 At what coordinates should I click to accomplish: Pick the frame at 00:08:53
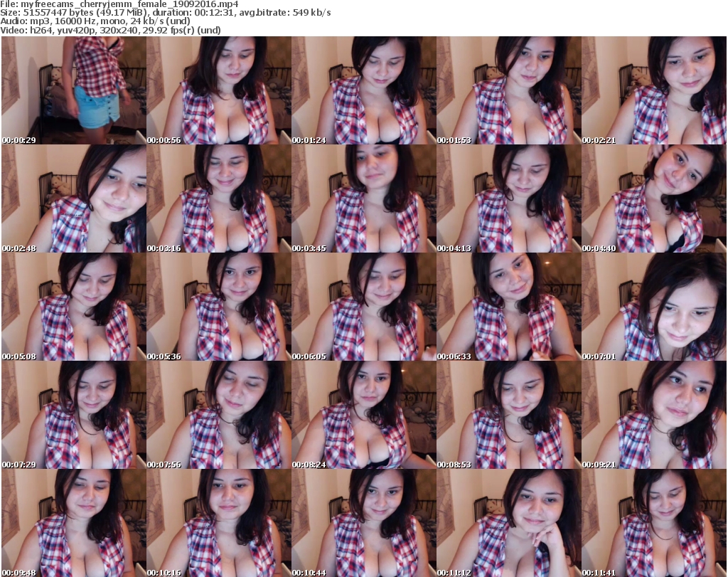click(x=509, y=415)
